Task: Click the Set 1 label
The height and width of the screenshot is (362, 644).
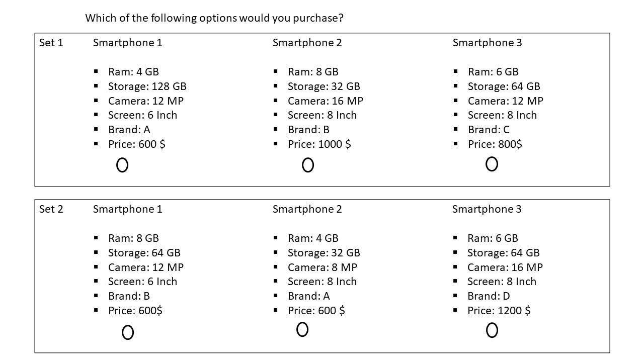Action: [51, 43]
